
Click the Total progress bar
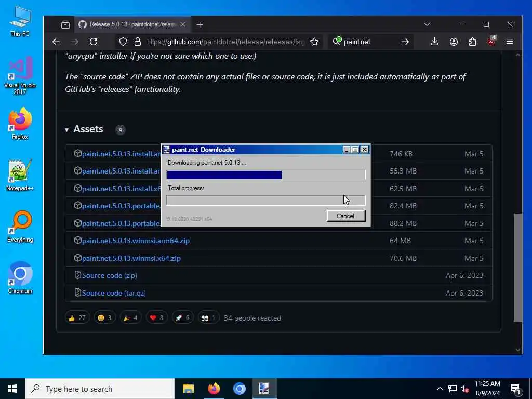(266, 200)
